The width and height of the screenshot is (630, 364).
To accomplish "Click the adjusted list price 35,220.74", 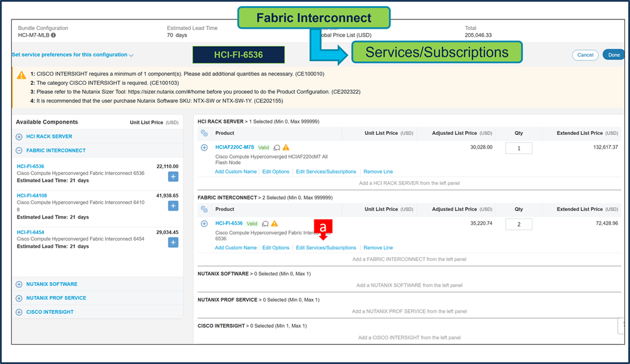I will coord(481,223).
